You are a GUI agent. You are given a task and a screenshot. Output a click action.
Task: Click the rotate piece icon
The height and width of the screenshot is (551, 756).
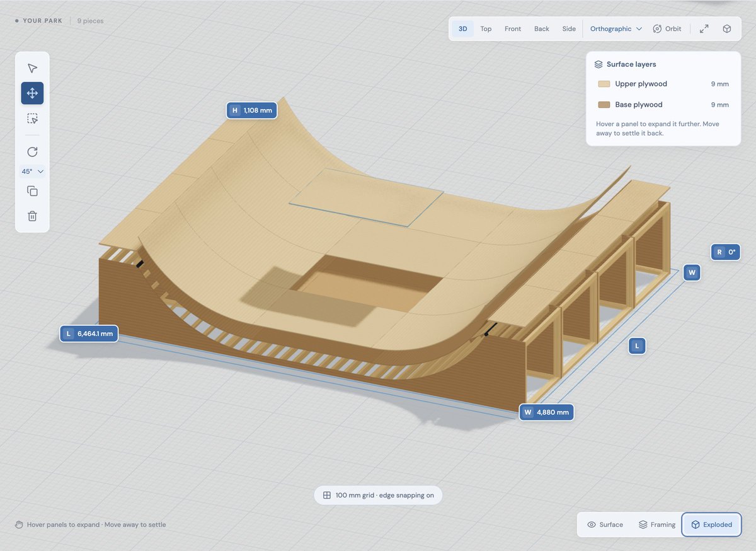pyautogui.click(x=32, y=152)
